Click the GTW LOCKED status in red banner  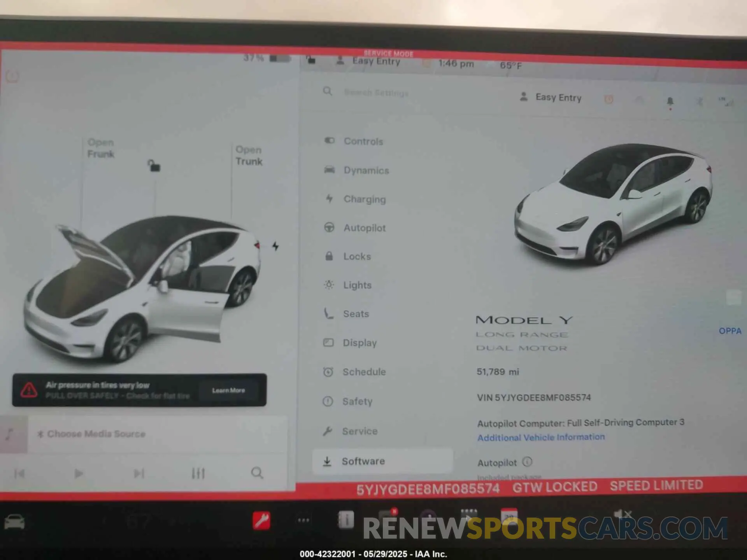point(555,487)
